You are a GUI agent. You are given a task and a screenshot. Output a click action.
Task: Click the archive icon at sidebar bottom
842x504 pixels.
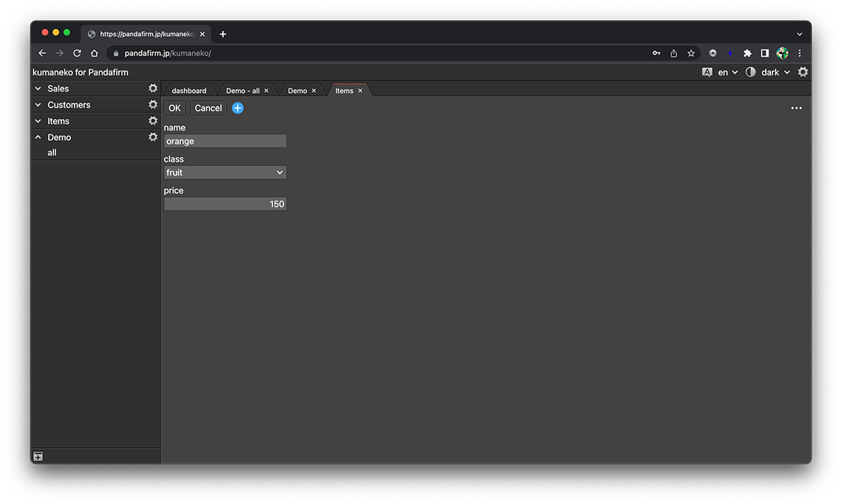[x=38, y=457]
